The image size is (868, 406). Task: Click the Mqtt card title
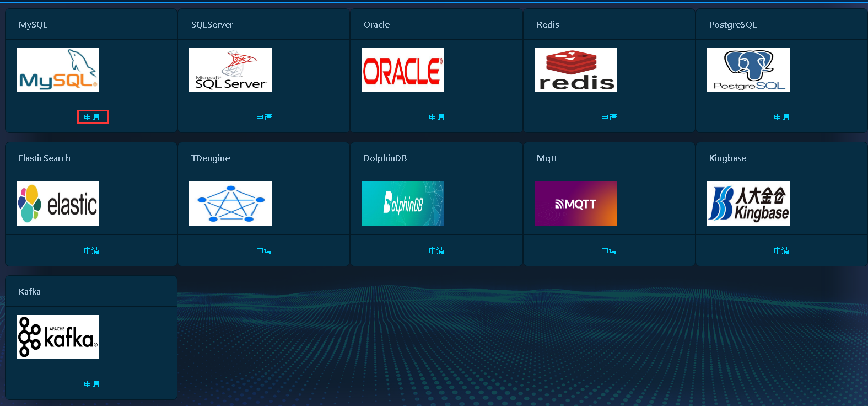pyautogui.click(x=547, y=158)
